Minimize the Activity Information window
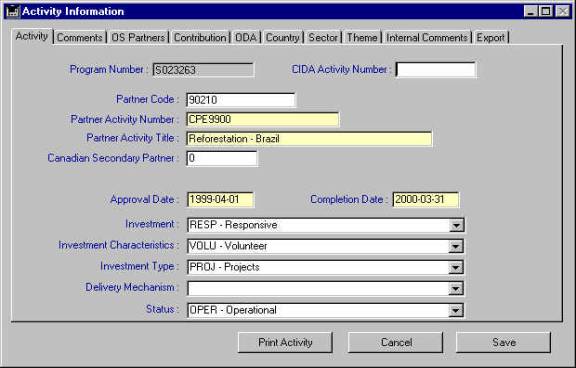The image size is (576, 368). pos(530,11)
